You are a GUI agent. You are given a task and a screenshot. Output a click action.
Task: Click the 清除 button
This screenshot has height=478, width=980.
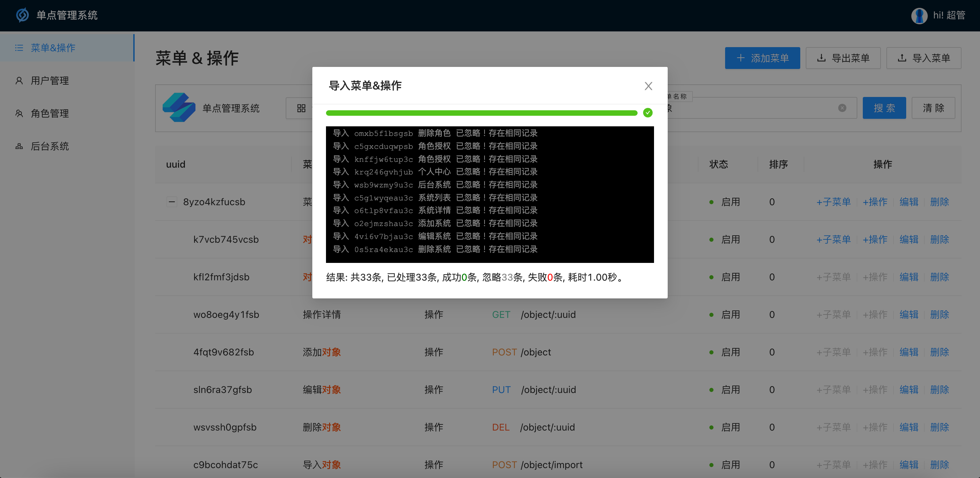pyautogui.click(x=933, y=108)
